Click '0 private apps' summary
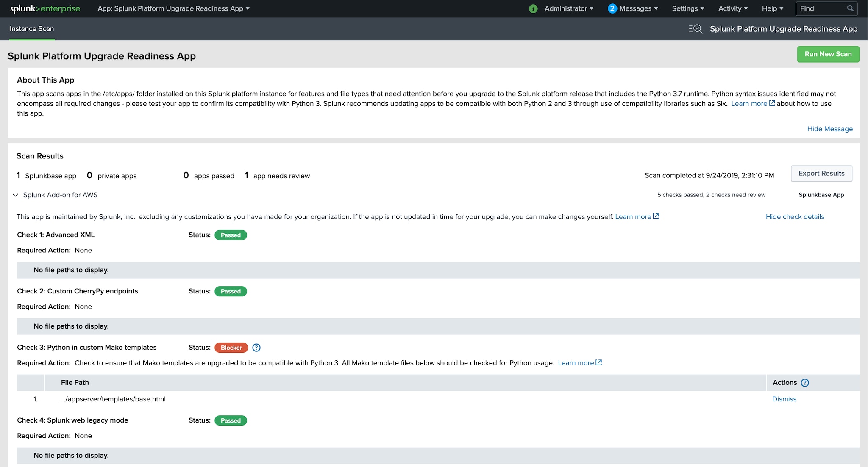Viewport: 868px width, 467px height. click(x=111, y=176)
